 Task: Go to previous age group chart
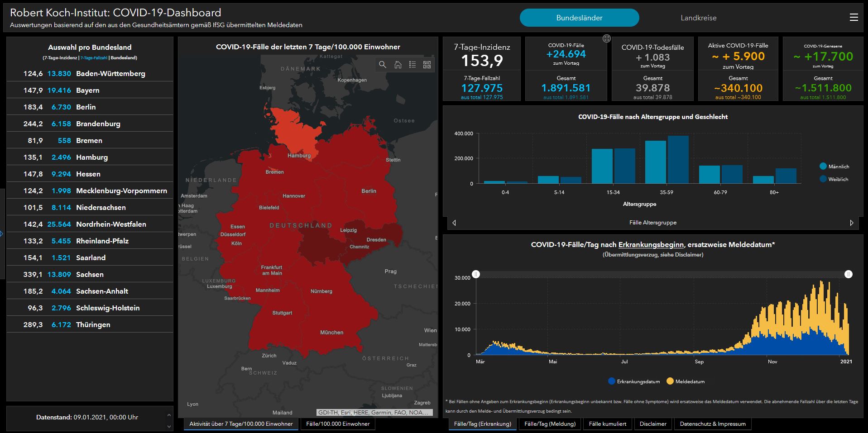pyautogui.click(x=454, y=223)
